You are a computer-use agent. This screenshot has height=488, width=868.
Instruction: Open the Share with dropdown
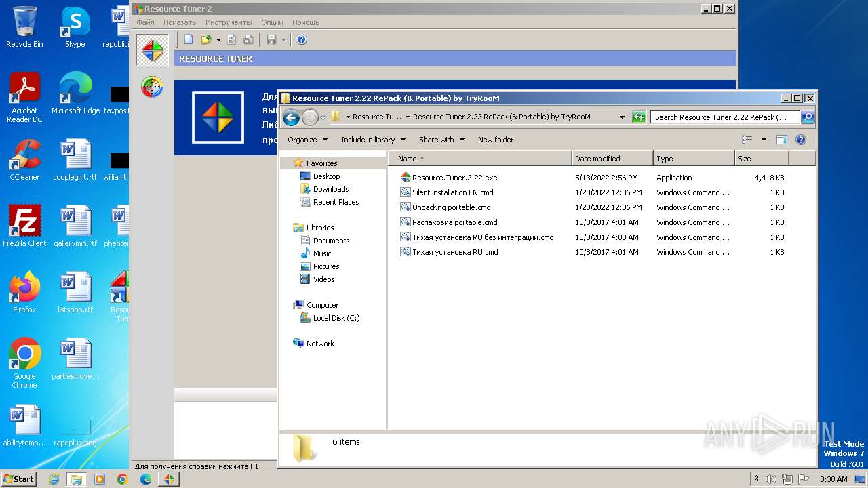pos(441,140)
